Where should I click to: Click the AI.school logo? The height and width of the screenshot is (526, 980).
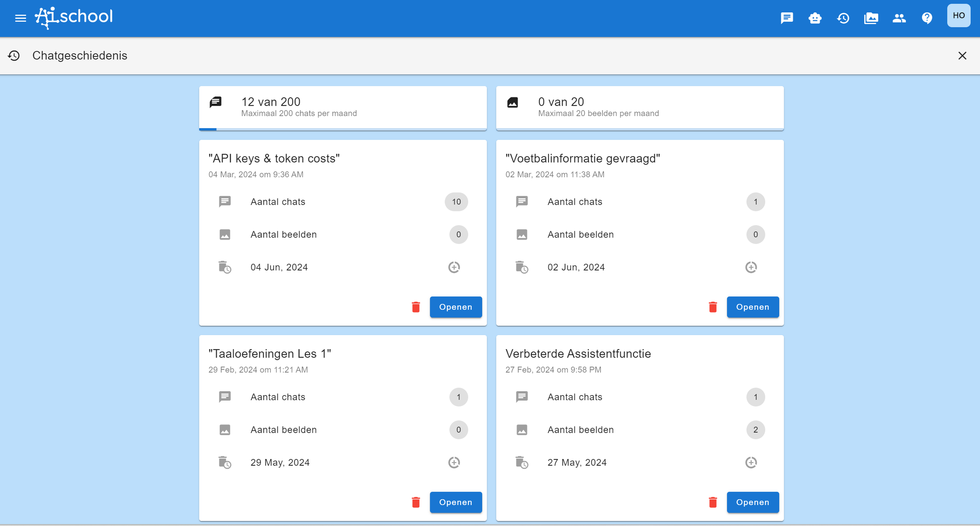point(74,18)
